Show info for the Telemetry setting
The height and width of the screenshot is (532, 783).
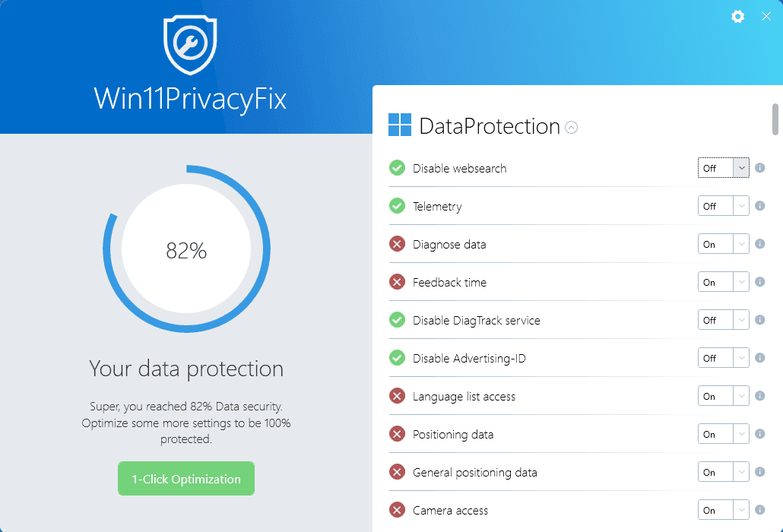[759, 206]
